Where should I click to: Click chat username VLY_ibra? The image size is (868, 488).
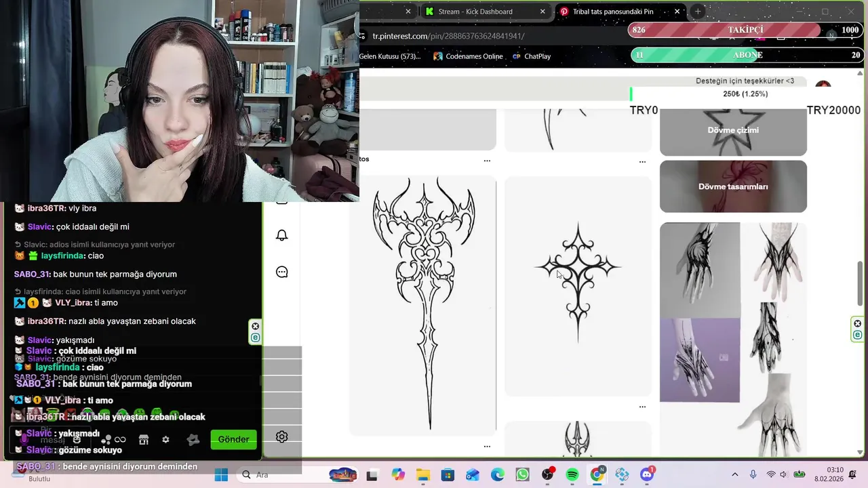[x=73, y=303]
